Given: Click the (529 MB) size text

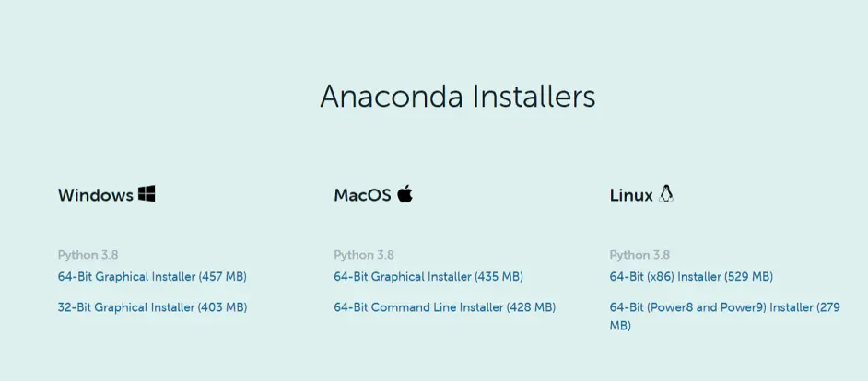Looking at the screenshot, I should pyautogui.click(x=748, y=277).
